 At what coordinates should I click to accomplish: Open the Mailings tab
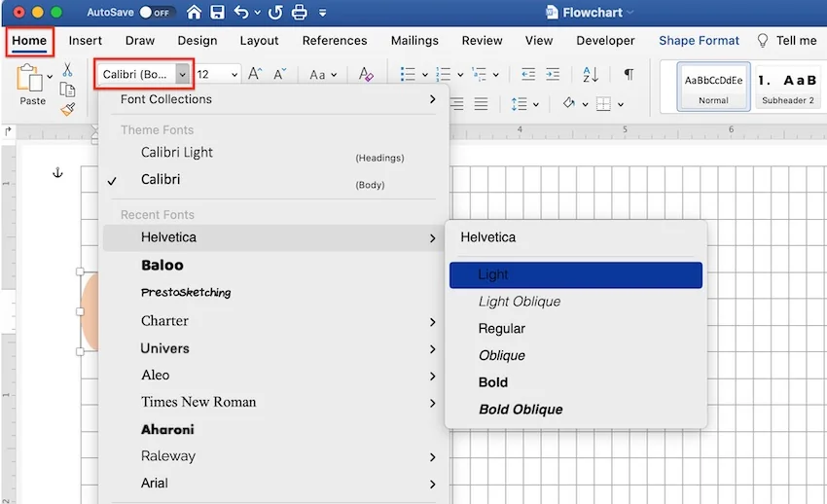pos(414,41)
